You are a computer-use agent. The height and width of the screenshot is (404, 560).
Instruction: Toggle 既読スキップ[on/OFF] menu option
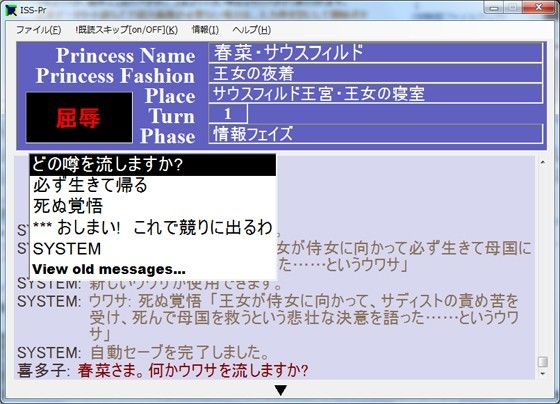pos(126,30)
